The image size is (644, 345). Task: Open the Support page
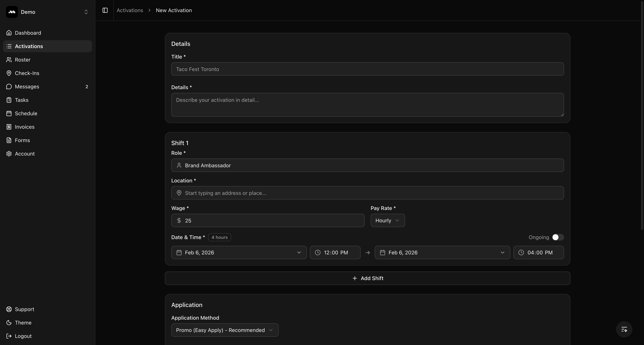tap(24, 309)
